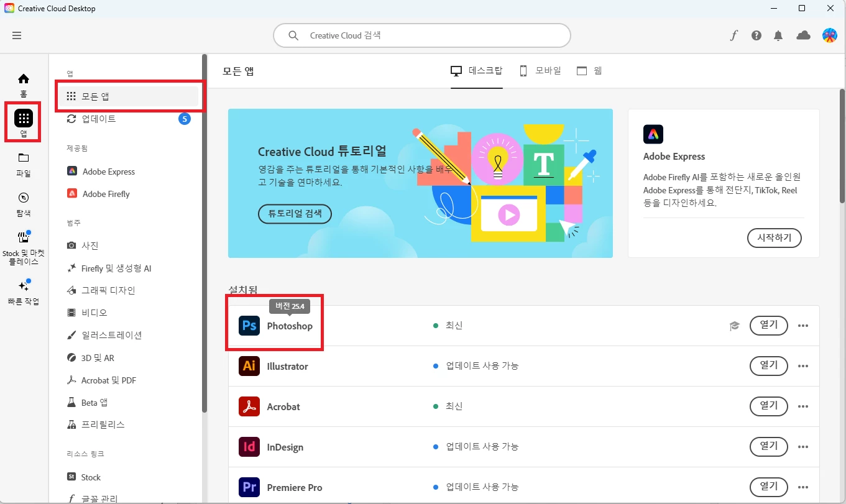
Task: Click 열기 button for InDesign
Action: tap(769, 446)
